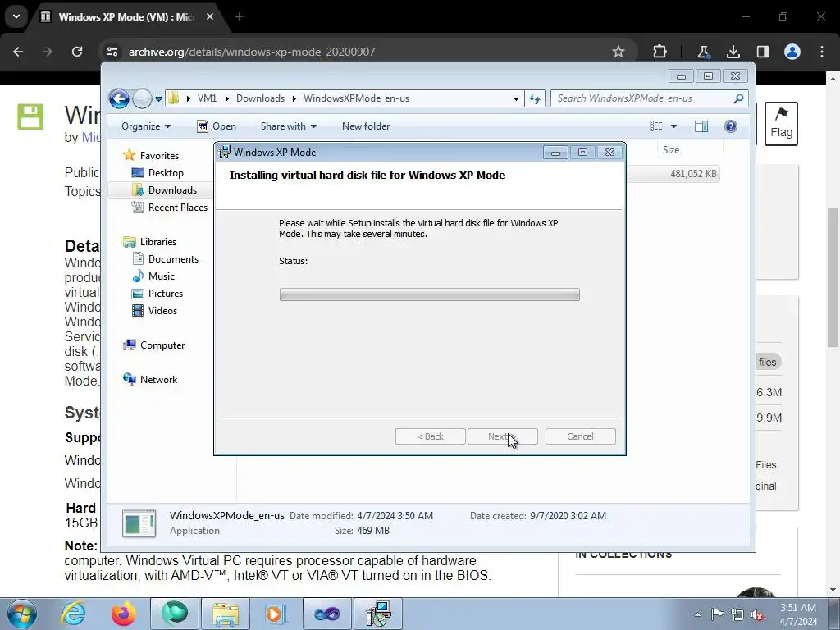Select VM1 in the address breadcrumb
Viewport: 840px width, 630px height.
click(x=208, y=98)
